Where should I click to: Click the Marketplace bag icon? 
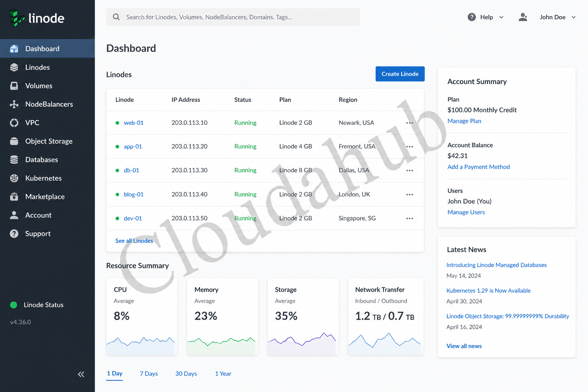point(14,197)
